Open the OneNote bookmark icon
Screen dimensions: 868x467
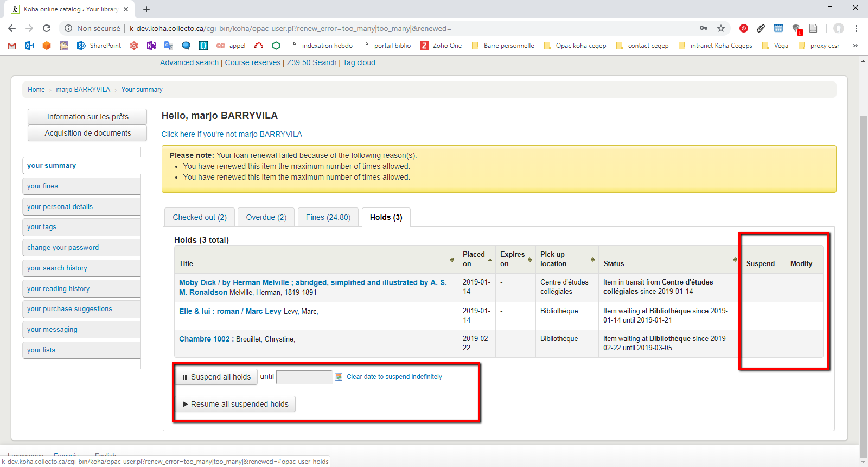[151, 46]
